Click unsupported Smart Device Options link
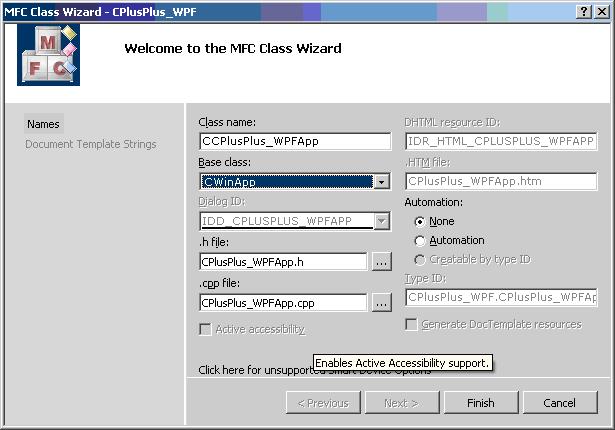 tap(315, 370)
